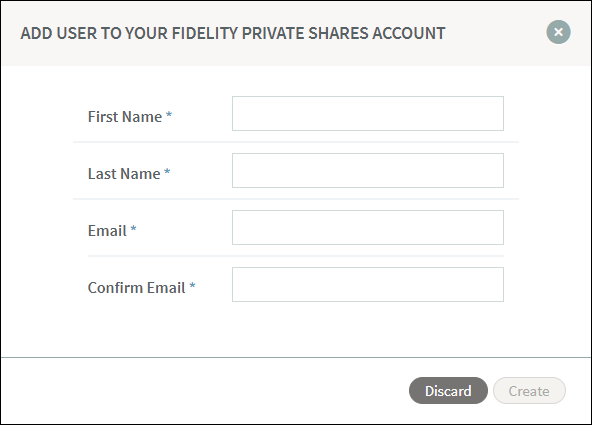592x425 pixels.
Task: Click the Create button
Action: click(x=529, y=391)
